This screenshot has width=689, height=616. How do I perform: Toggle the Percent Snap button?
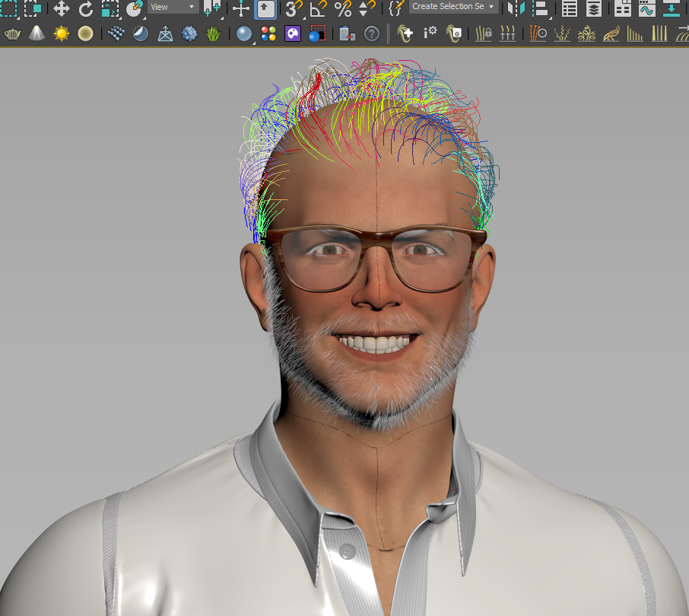343,9
